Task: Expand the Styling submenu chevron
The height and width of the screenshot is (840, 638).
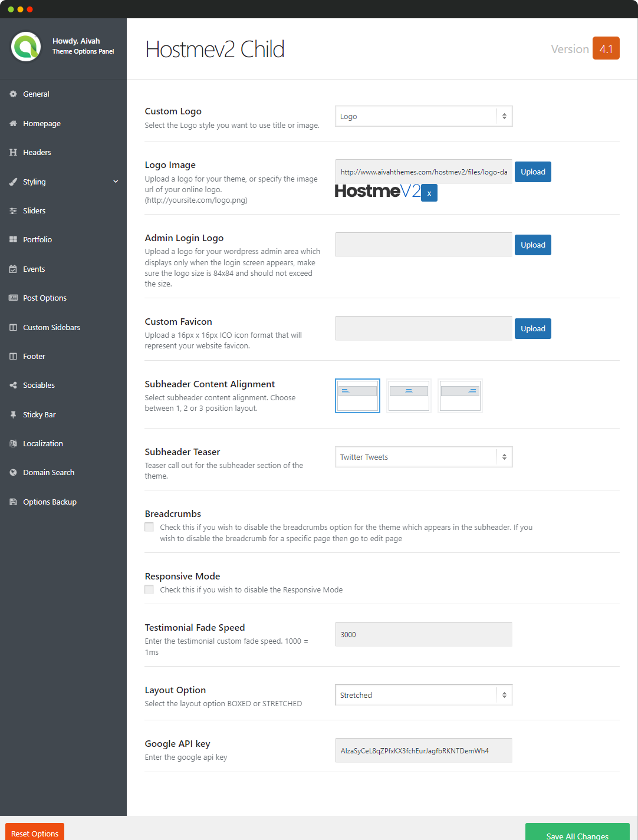Action: click(116, 182)
